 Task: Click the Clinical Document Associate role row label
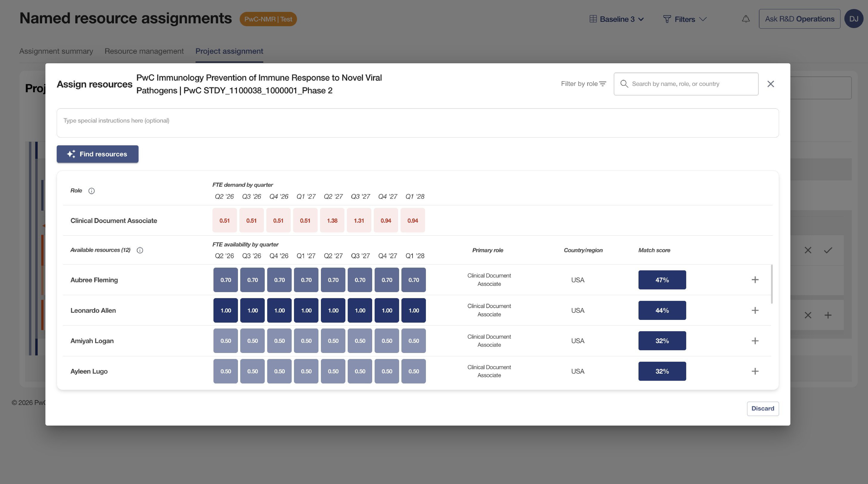pyautogui.click(x=114, y=221)
